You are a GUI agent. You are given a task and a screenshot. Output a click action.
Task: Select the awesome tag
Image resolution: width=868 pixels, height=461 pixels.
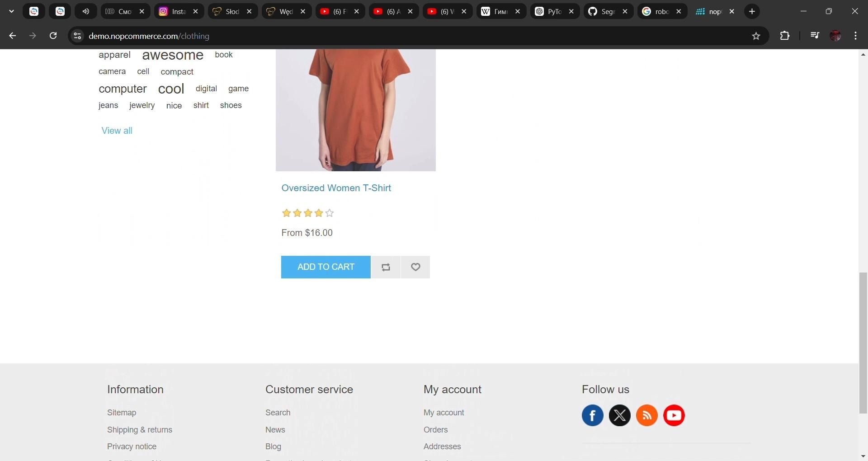coord(173,55)
